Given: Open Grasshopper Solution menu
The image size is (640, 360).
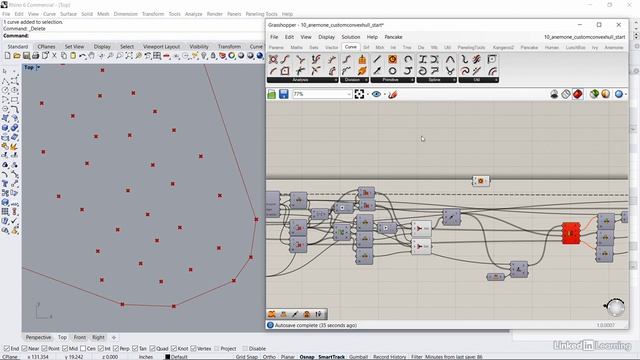Looking at the screenshot, I should [351, 37].
